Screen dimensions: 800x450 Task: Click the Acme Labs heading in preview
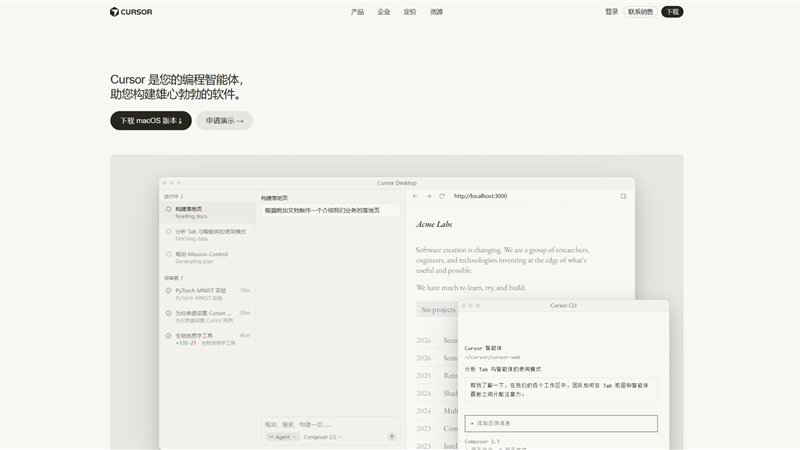point(434,224)
